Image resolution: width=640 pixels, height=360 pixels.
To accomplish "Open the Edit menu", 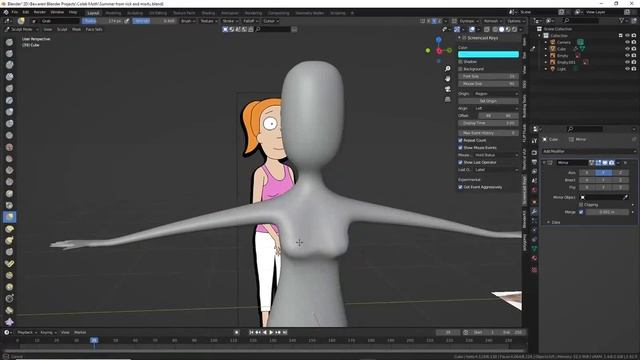I will tap(26, 12).
